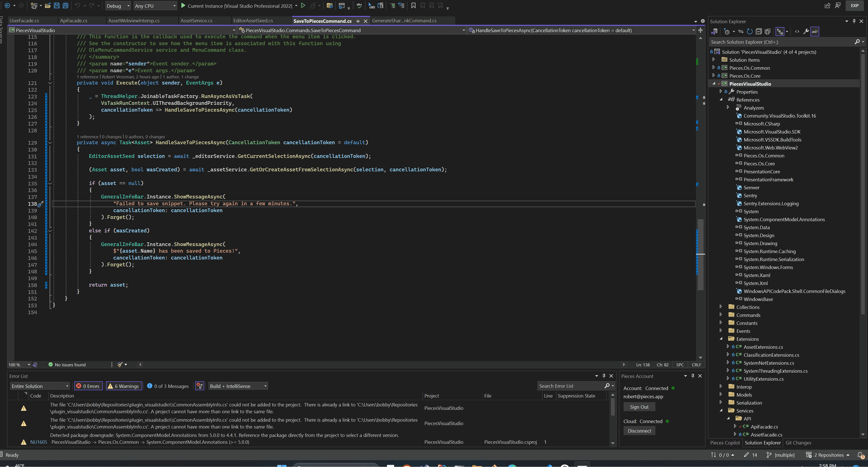The height and width of the screenshot is (467, 868).
Task: Click Sync with Active Document icon
Action: tap(741, 32)
